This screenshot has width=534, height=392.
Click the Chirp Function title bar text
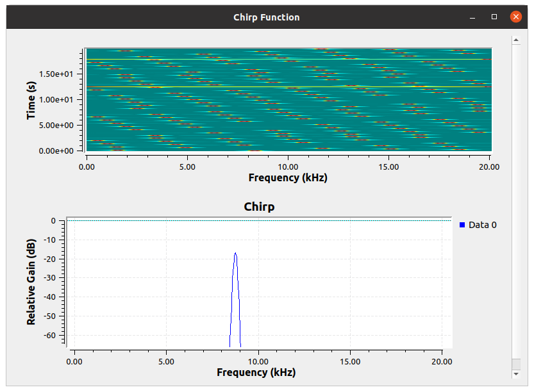pyautogui.click(x=266, y=17)
